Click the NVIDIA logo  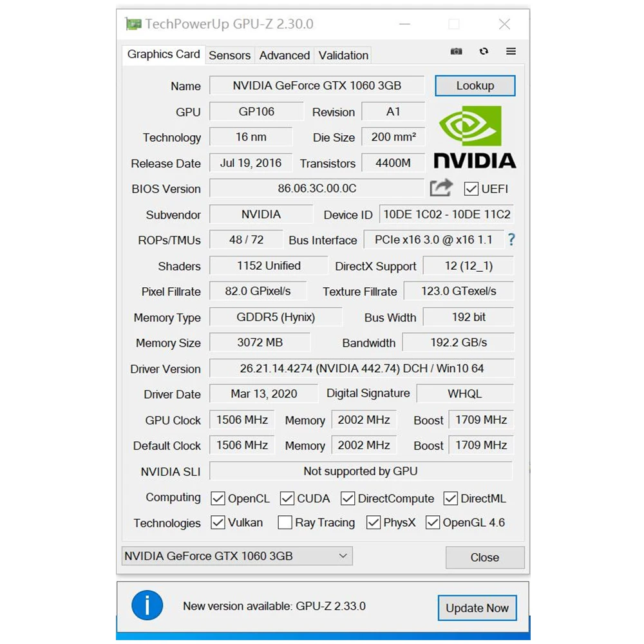475,137
